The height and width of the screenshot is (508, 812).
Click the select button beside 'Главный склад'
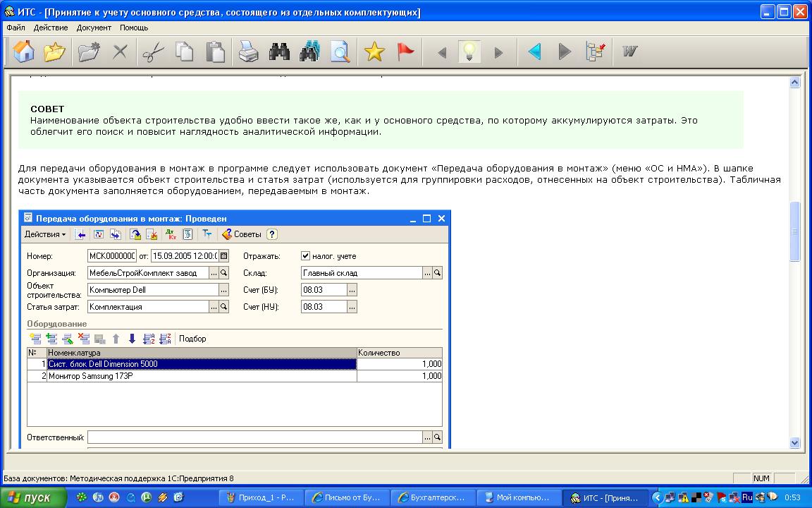(x=427, y=273)
